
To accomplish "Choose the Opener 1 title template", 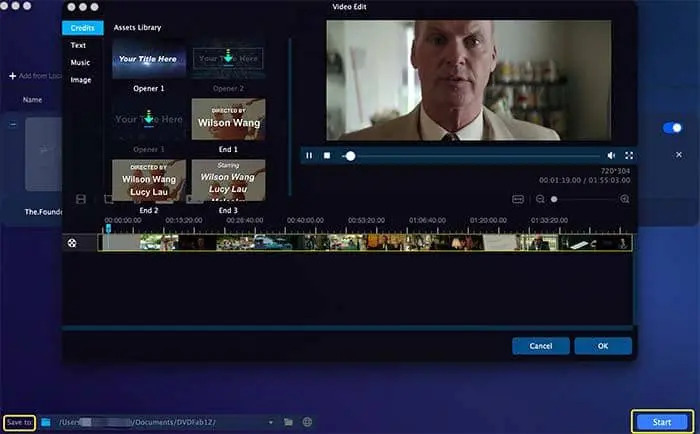I will click(x=148, y=59).
